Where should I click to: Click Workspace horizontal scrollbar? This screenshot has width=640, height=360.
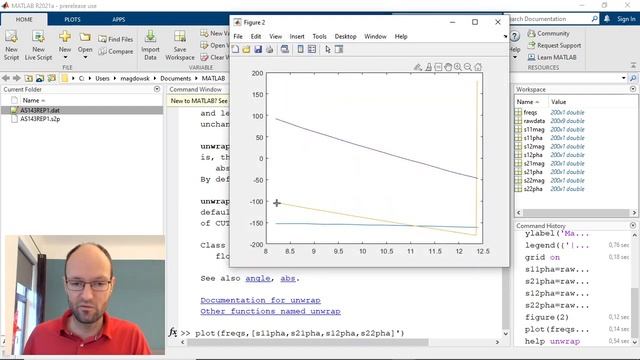[x=576, y=213]
